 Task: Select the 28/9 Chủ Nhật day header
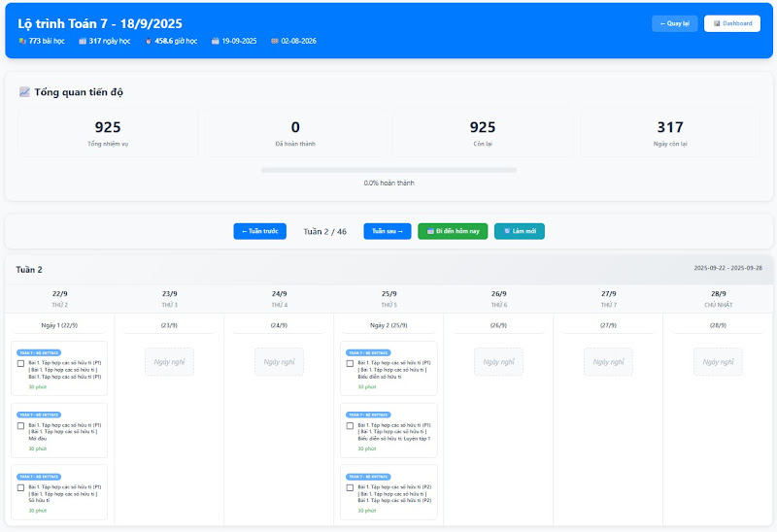tap(718, 298)
